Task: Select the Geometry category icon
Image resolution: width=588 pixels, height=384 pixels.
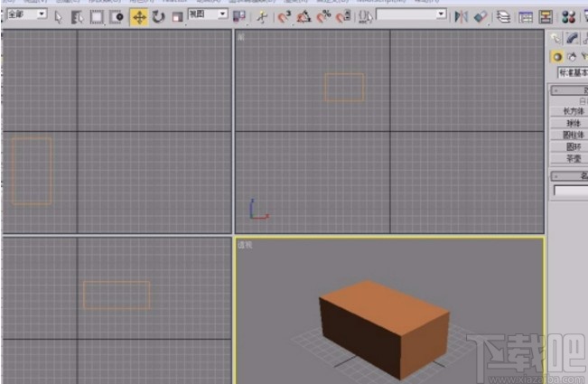Action: tap(557, 57)
